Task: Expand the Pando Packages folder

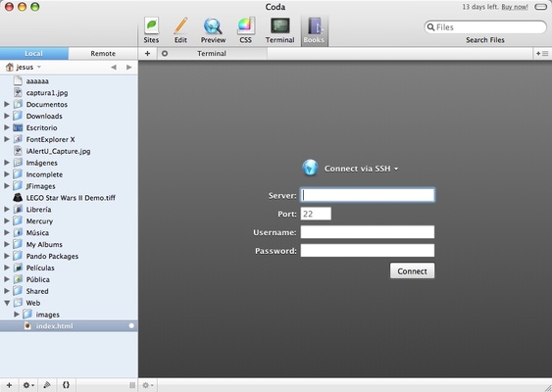Action: 7,256
